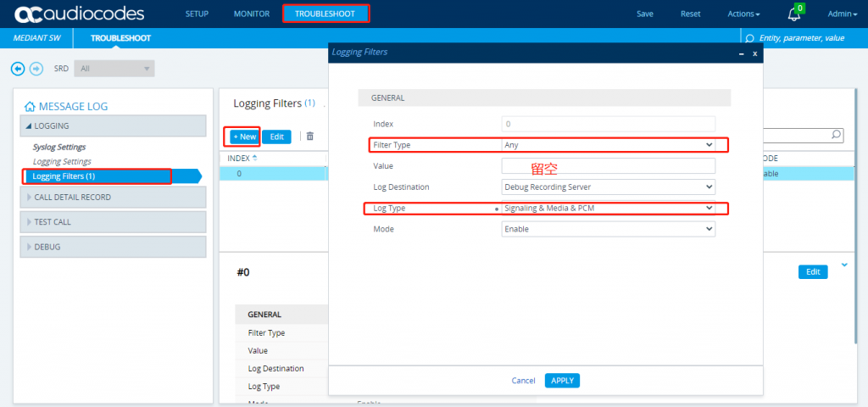Open the SETUP menu
Viewport: 868px width, 407px height.
197,14
